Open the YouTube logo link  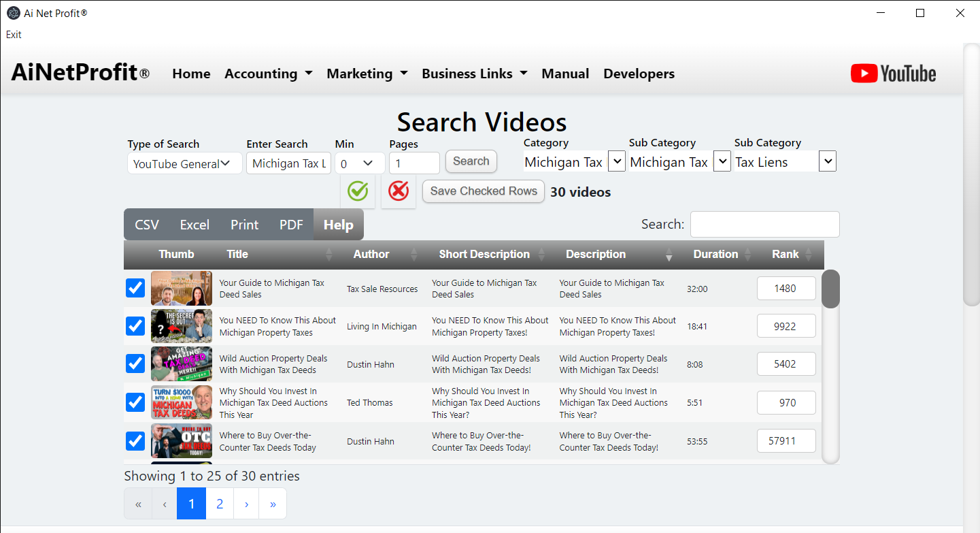[893, 74]
